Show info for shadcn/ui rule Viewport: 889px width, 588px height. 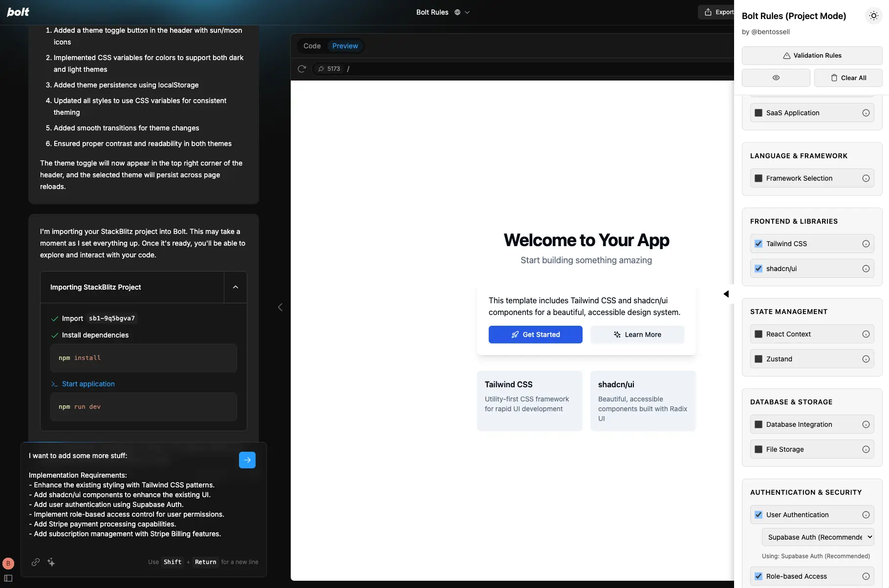tap(866, 269)
